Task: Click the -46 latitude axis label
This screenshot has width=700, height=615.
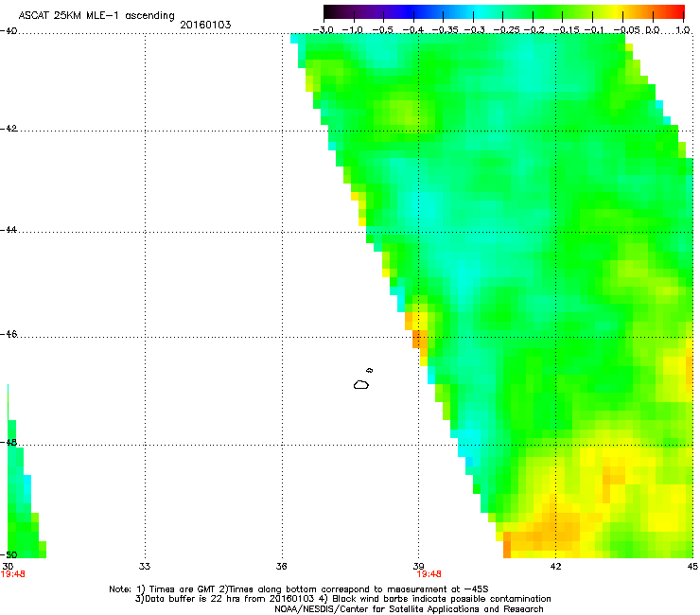Action: pyautogui.click(x=9, y=334)
